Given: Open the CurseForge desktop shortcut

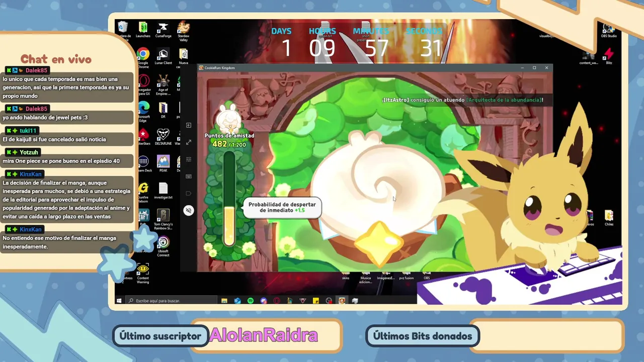Looking at the screenshot, I should (x=163, y=29).
